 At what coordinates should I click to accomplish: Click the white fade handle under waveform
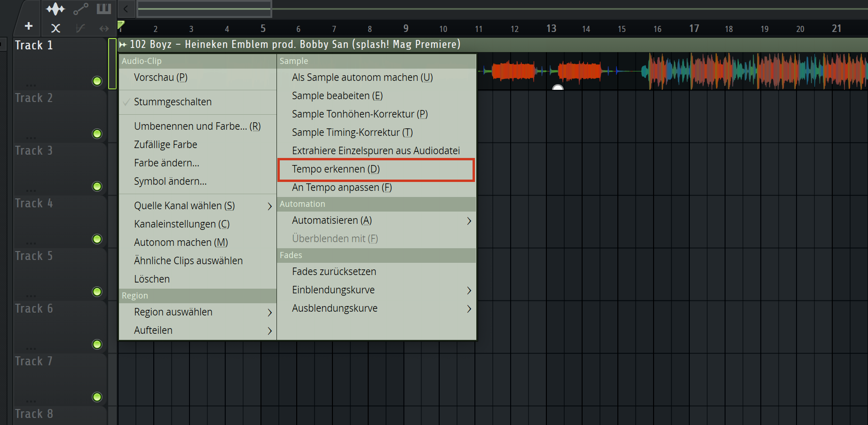(558, 87)
